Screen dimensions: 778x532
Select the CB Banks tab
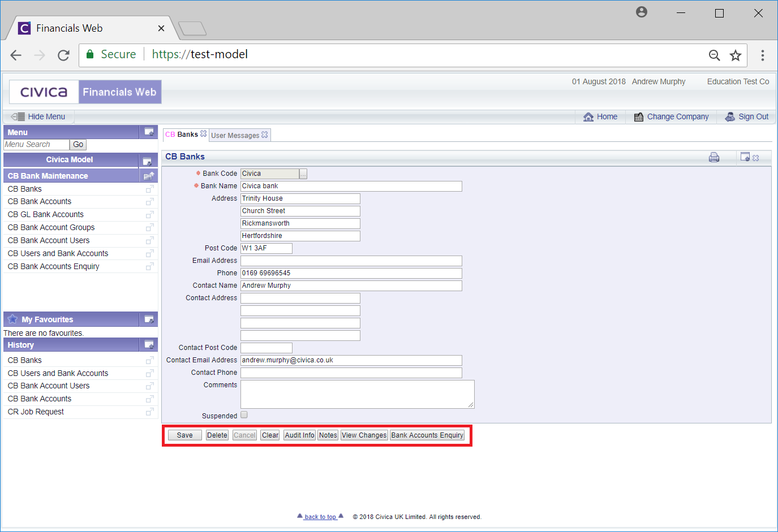click(182, 135)
